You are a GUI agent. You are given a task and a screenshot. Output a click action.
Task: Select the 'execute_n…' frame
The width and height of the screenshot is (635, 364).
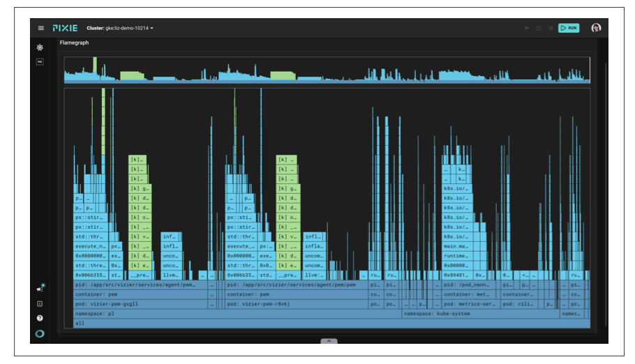[91, 246]
